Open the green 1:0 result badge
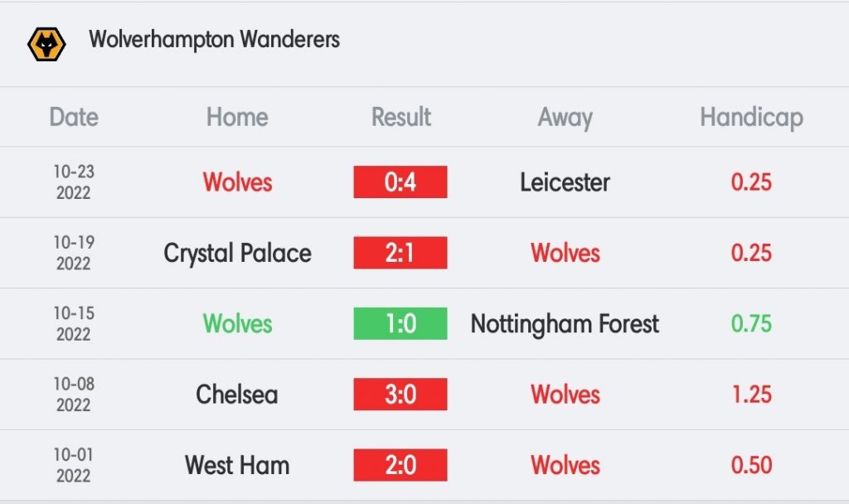Image resolution: width=849 pixels, height=504 pixels. tap(400, 324)
